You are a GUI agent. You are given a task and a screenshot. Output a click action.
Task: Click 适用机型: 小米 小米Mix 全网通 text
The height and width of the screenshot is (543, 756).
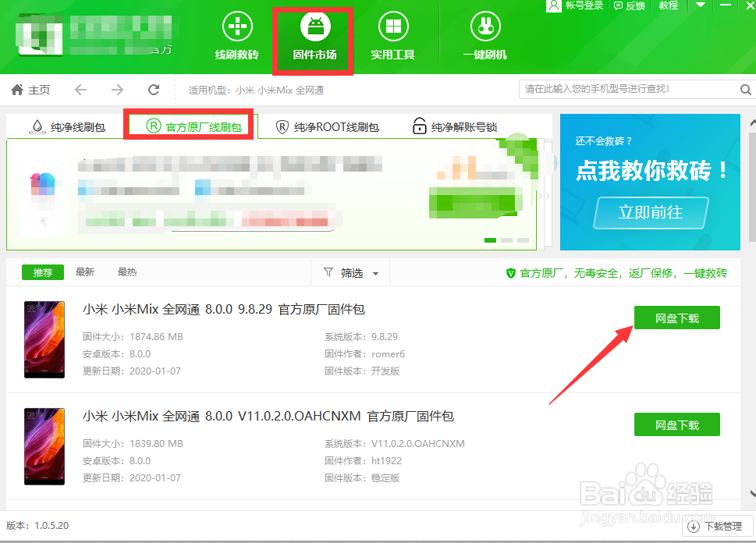(x=256, y=90)
